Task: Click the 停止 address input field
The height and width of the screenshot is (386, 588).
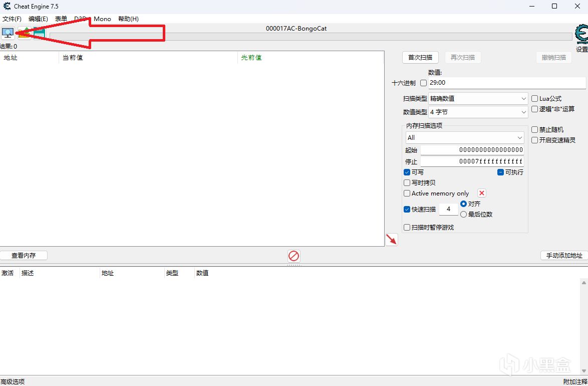Action: (472, 161)
